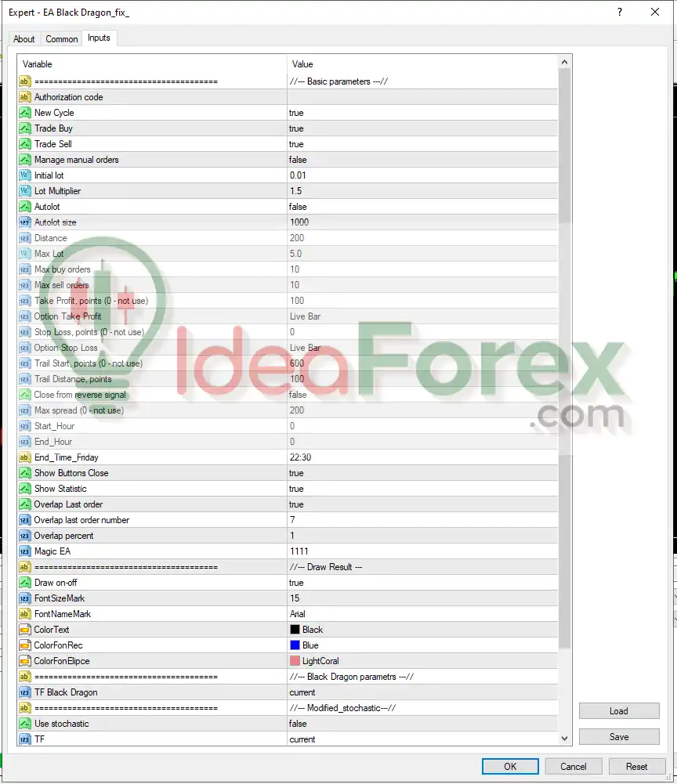The image size is (677, 784).
Task: Click the FontSizeMark integer icon
Action: pyautogui.click(x=25, y=598)
